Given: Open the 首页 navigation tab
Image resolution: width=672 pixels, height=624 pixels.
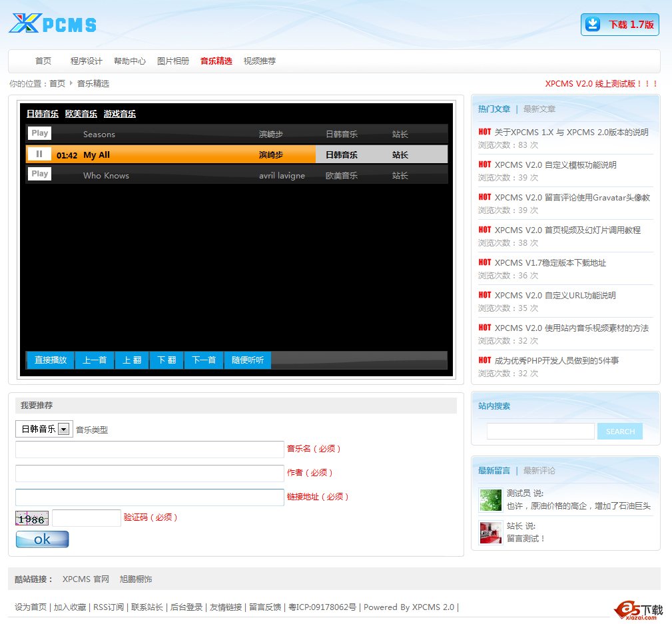Looking at the screenshot, I should pos(43,61).
